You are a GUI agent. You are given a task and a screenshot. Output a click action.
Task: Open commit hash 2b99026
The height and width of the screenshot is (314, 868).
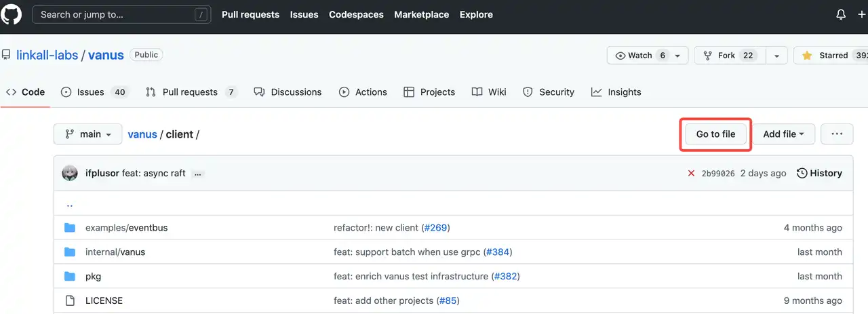[x=718, y=174]
